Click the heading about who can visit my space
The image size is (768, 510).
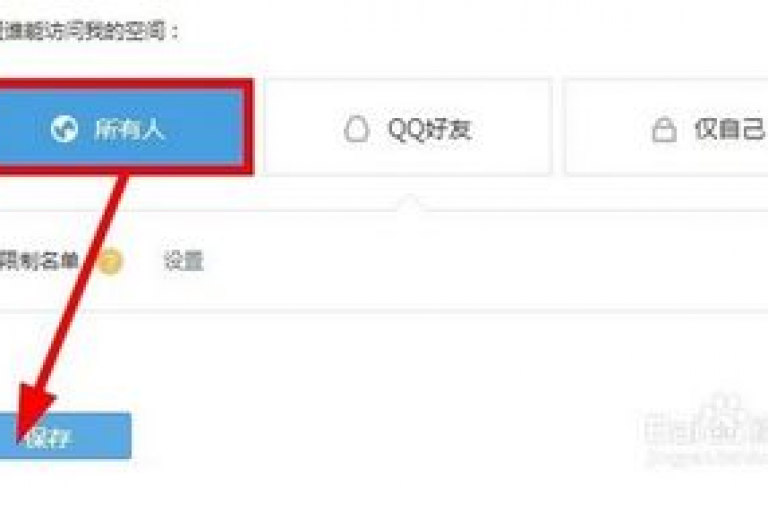pyautogui.click(x=89, y=32)
